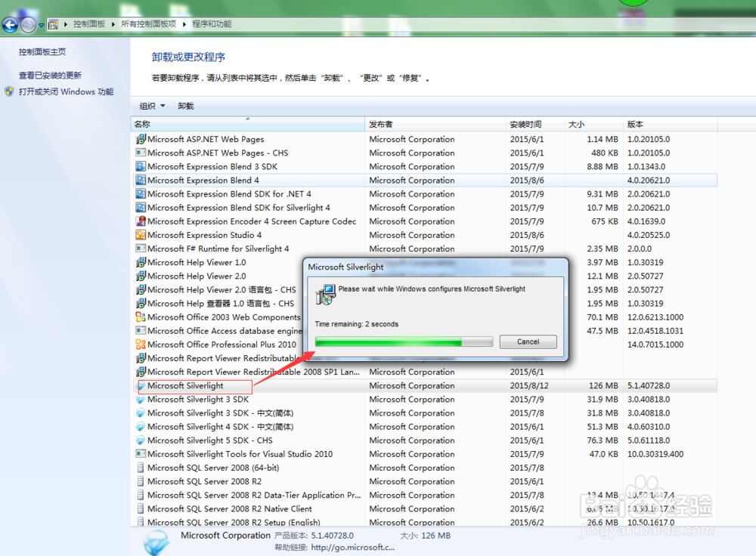Sort by 发布者 column header

(435, 124)
